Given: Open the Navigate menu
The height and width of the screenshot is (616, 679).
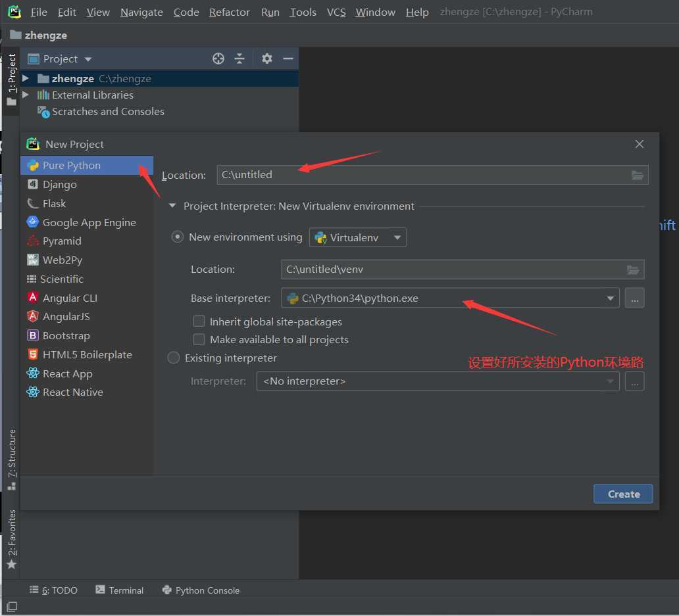Looking at the screenshot, I should [x=141, y=12].
